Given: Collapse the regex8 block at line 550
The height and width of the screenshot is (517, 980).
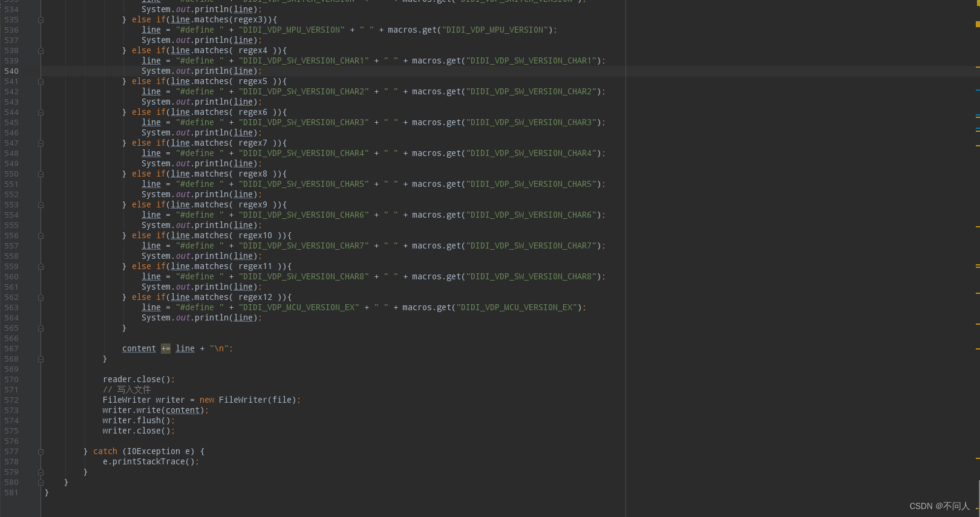Looking at the screenshot, I should click(x=41, y=174).
